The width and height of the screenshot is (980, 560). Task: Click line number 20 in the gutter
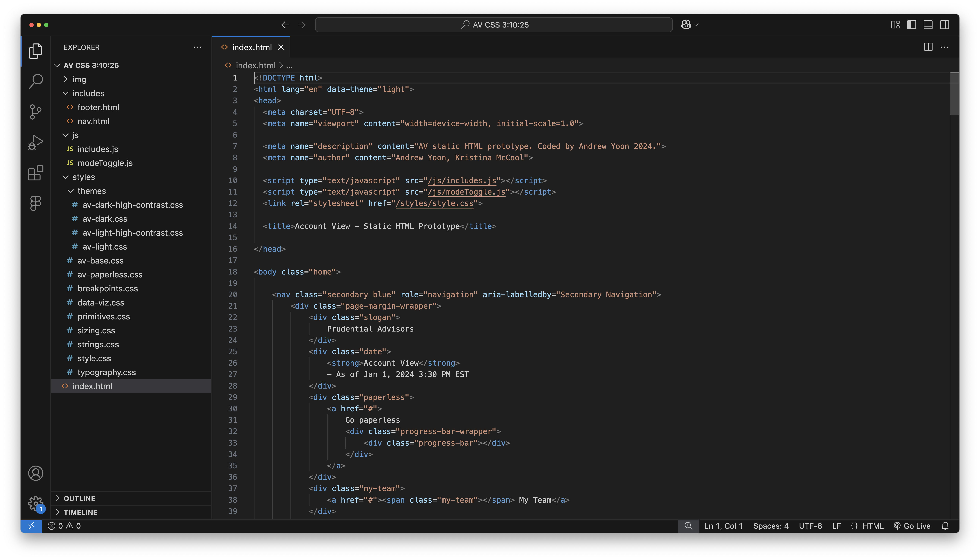(x=233, y=295)
